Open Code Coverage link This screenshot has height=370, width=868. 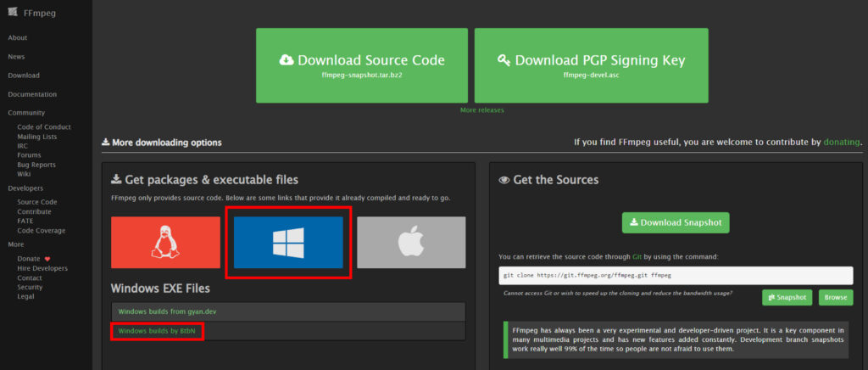[41, 231]
